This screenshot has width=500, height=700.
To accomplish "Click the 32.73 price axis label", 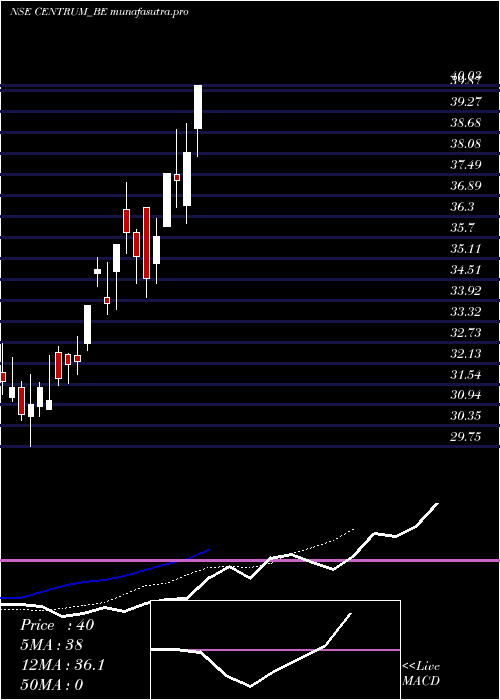I will 466,333.
